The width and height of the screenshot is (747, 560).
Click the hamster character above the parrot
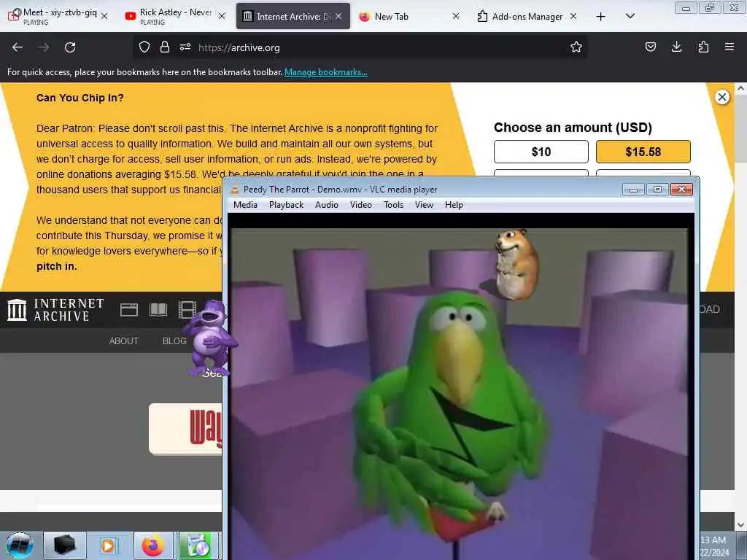pyautogui.click(x=517, y=265)
